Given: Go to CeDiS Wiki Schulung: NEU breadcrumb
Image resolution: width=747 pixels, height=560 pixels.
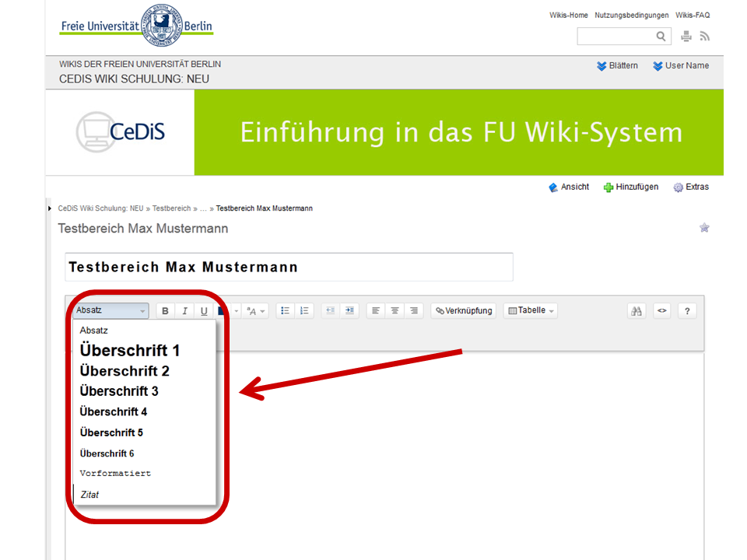Looking at the screenshot, I should [100, 208].
